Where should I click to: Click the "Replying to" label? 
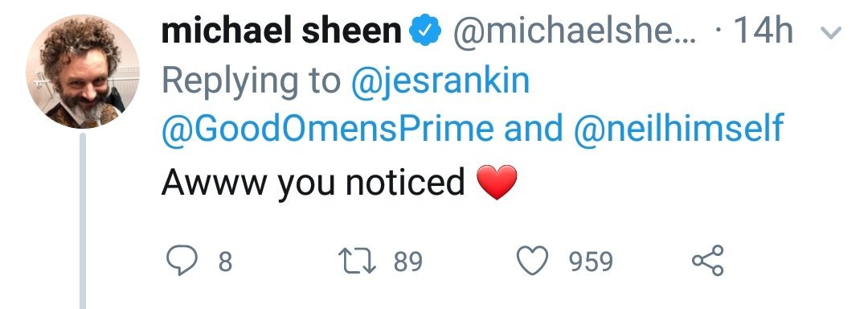pyautogui.click(x=250, y=81)
